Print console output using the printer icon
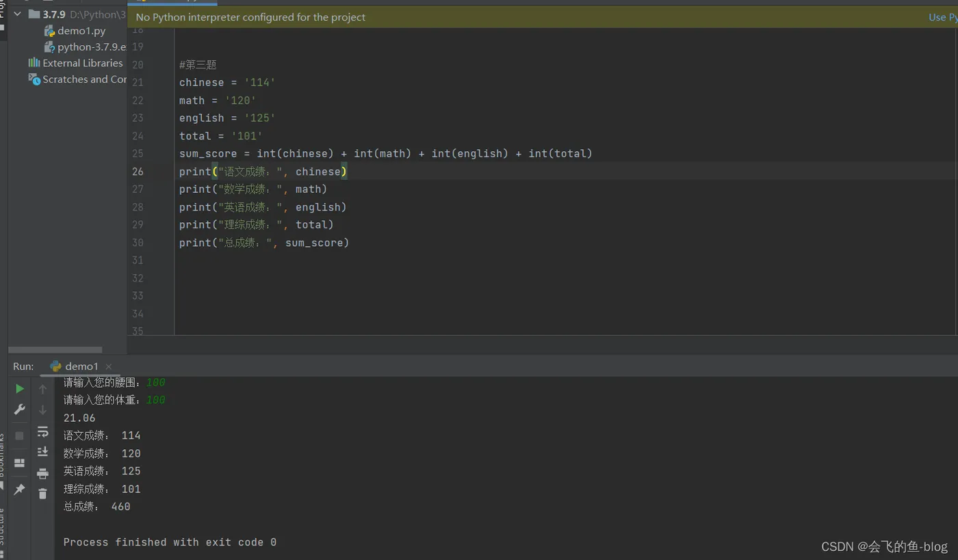958x560 pixels. point(42,473)
